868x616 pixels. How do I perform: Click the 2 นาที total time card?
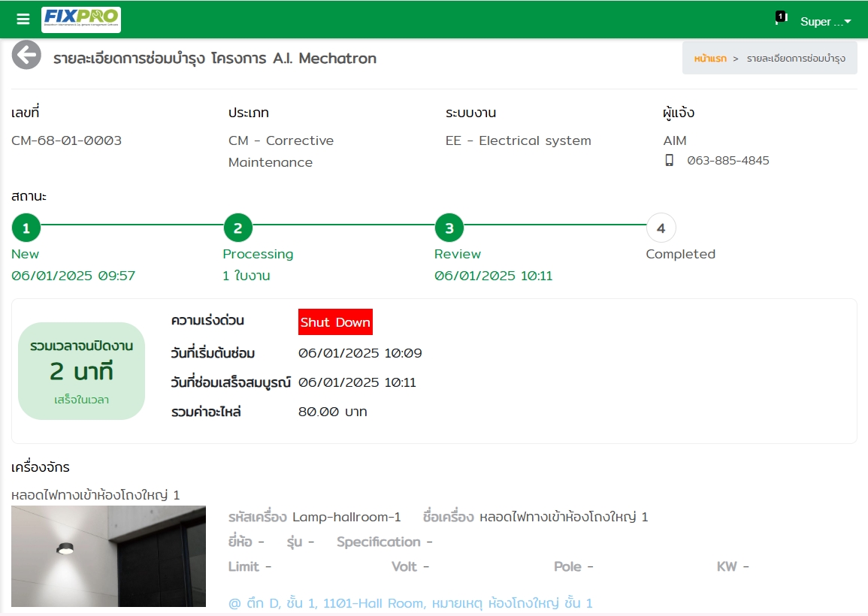click(81, 371)
